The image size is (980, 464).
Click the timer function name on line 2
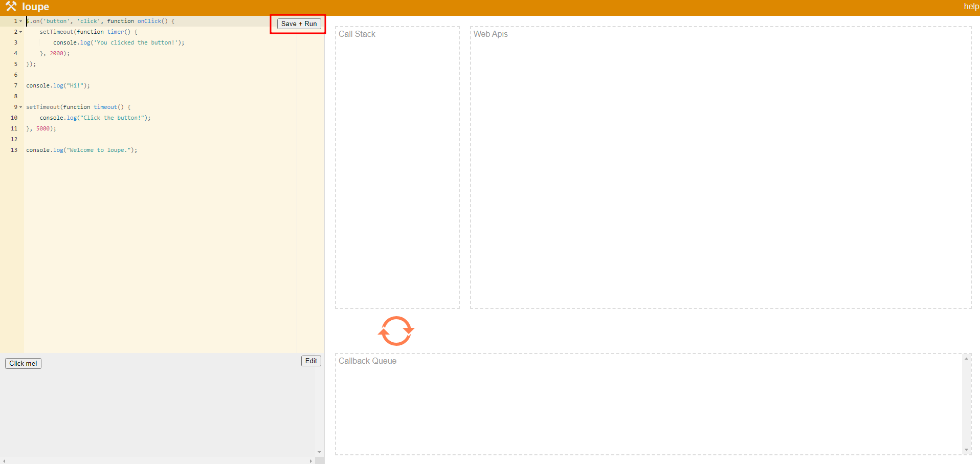coord(115,32)
